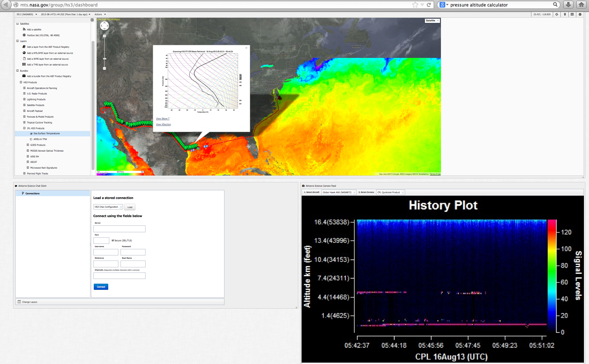
Task: Click the map pin marker icon
Action: [565, 14]
